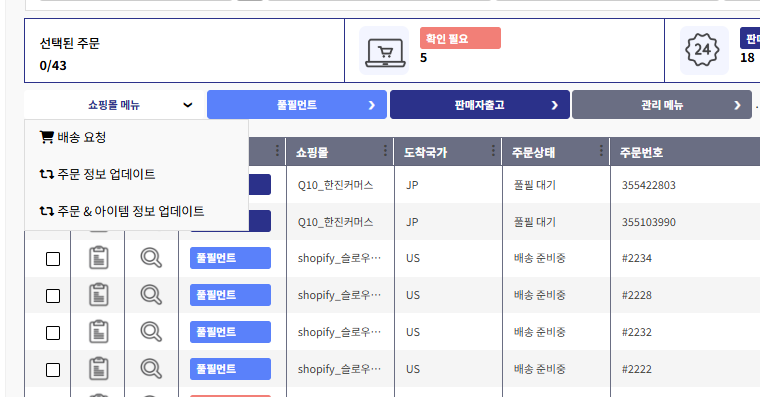
Task: Click the laptop shopping cart icon
Action: click(x=385, y=52)
